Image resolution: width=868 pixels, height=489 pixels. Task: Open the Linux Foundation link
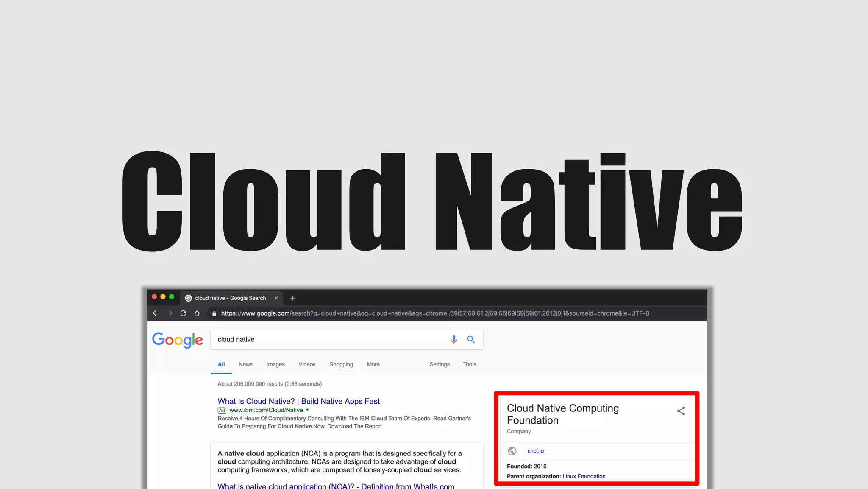coord(584,476)
